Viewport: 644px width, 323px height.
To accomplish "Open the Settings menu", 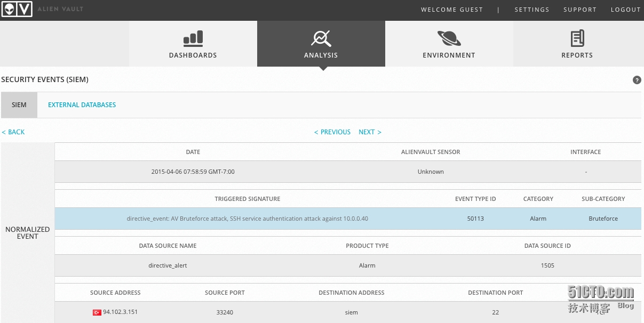I will pyautogui.click(x=532, y=10).
